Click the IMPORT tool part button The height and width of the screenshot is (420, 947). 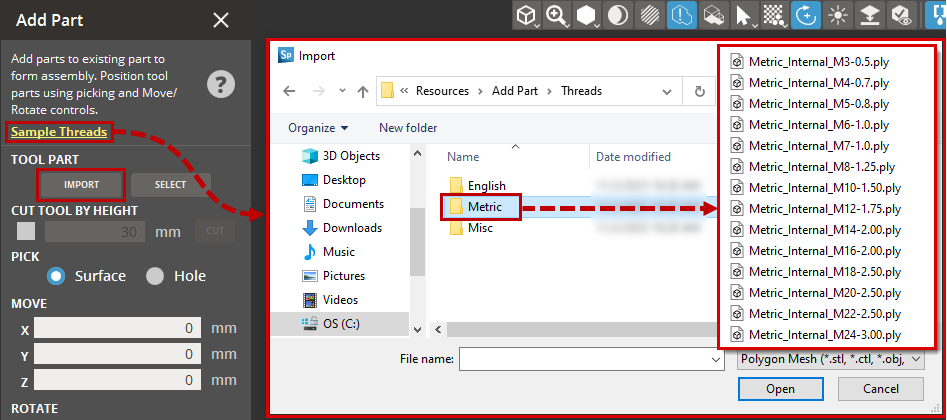coord(81,185)
